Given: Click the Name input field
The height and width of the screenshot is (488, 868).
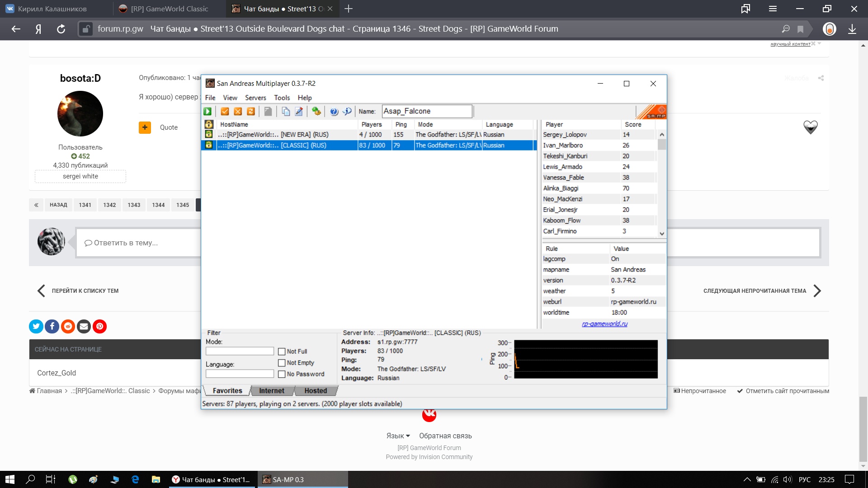Looking at the screenshot, I should point(427,111).
